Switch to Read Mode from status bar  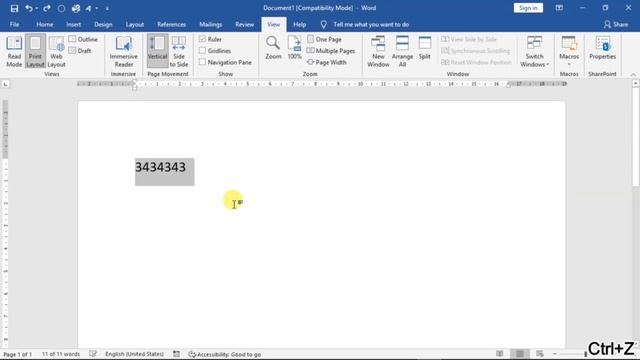pos(500,354)
